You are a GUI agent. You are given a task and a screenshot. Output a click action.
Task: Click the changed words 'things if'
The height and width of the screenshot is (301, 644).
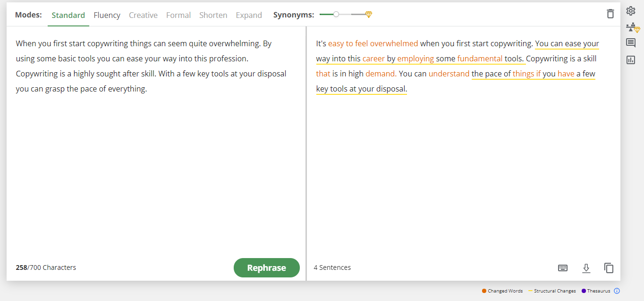coord(526,74)
